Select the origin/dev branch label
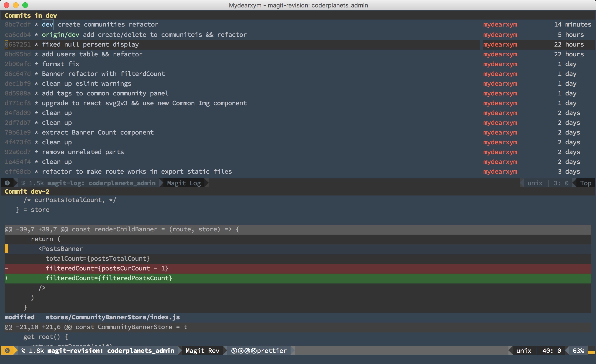This screenshot has height=364, width=596. [61, 35]
